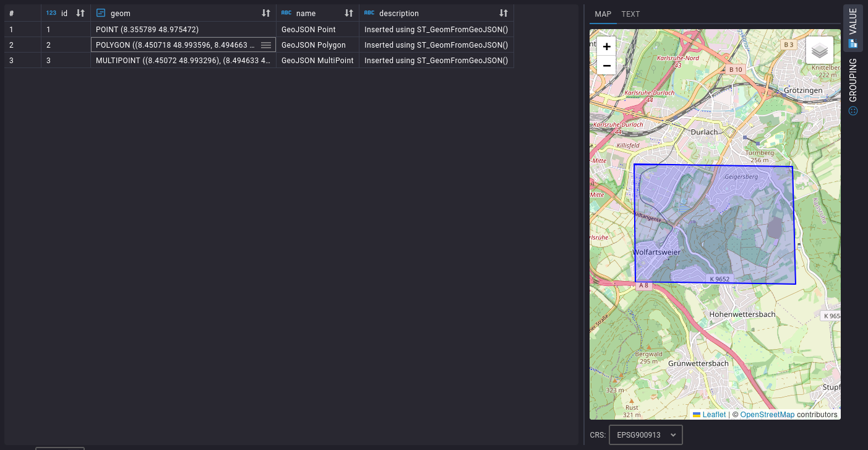Open the GROUPING sidebar panel
Image resolution: width=868 pixels, height=450 pixels.
(853, 77)
